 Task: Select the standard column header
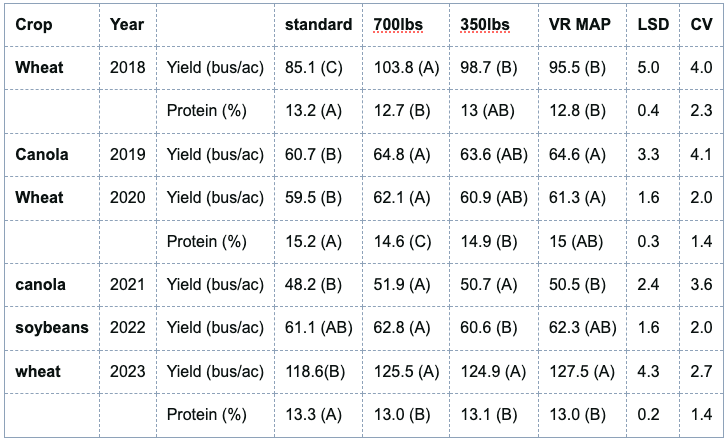tap(318, 24)
